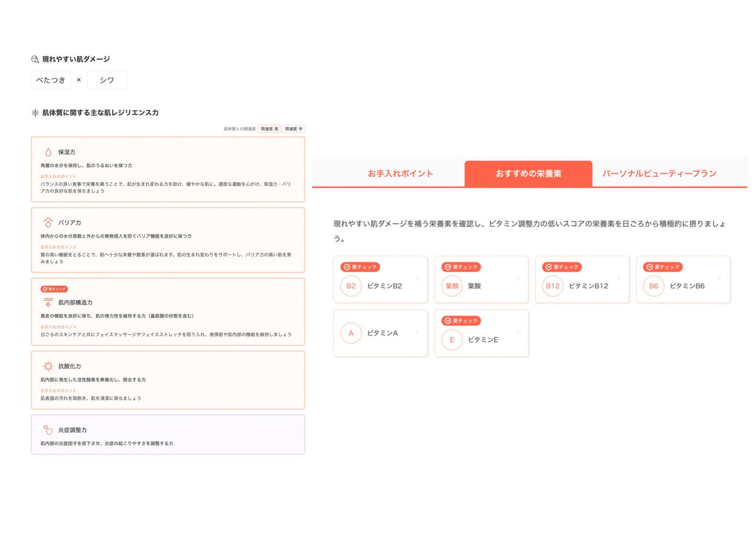Image resolution: width=756 pixels, height=534 pixels.
Task: Click the 関連度 中 legend badge
Action: [x=294, y=129]
